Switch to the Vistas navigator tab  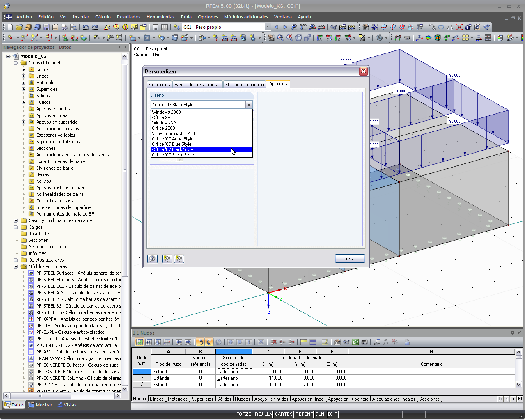coord(67,405)
